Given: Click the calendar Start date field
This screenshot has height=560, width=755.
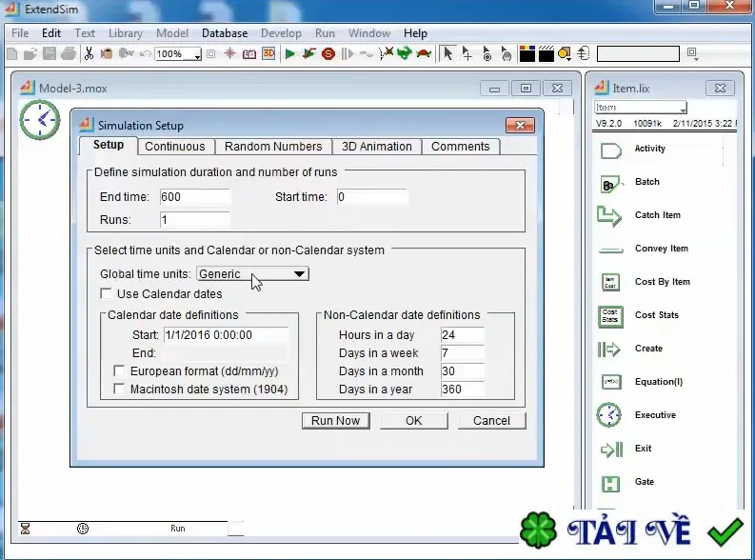Looking at the screenshot, I should [227, 334].
